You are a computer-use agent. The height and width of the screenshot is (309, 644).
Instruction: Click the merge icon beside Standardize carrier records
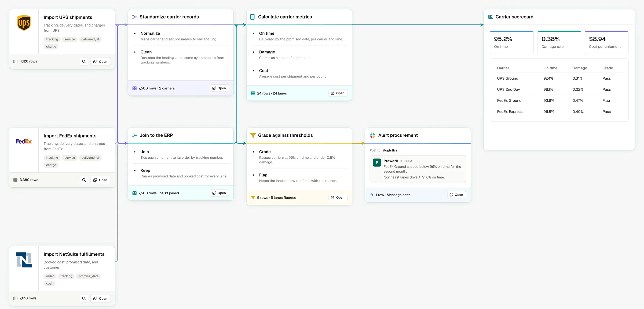pos(134,17)
